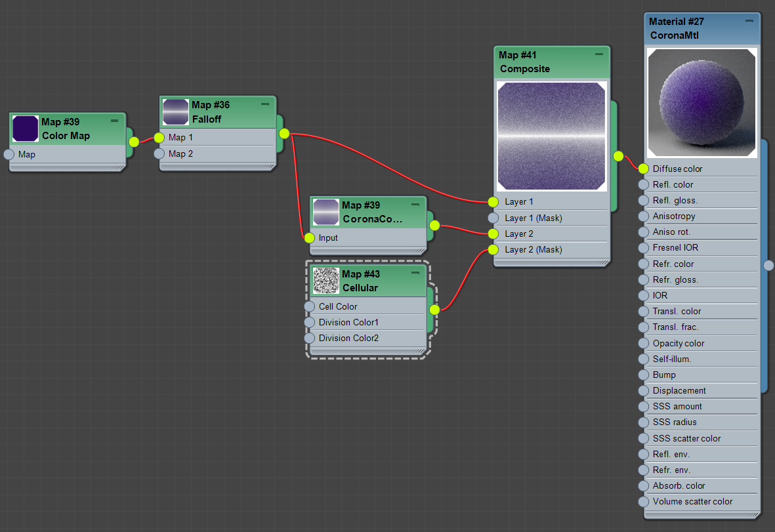Collapse the Composite node

tap(598, 54)
